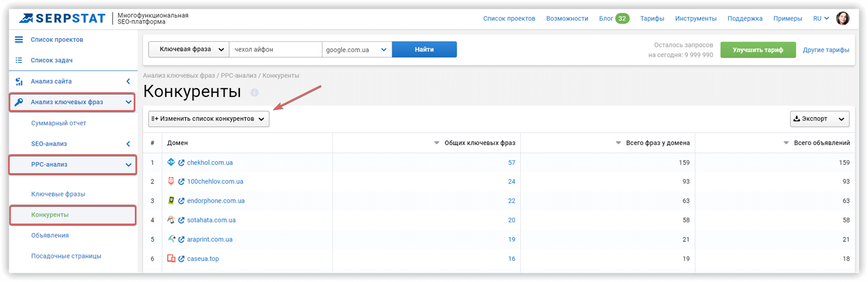Image resolution: width=868 pixels, height=282 pixels.
Task: Collapse the Анализ ключевых фраз section
Action: pyautogui.click(x=128, y=103)
